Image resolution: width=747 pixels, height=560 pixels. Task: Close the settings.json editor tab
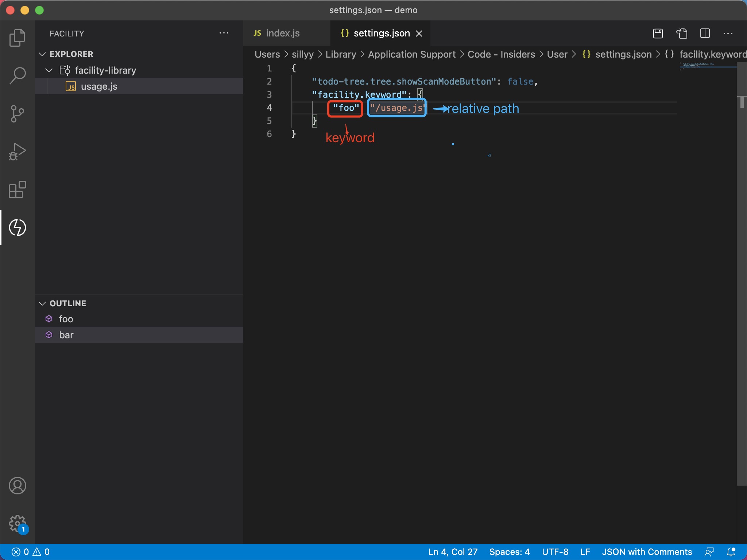click(419, 33)
